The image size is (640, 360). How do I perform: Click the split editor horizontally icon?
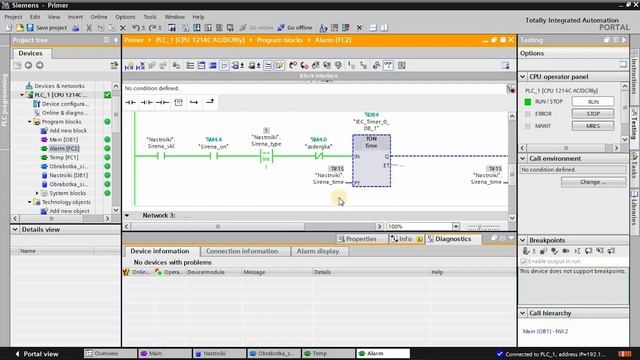tap(373, 28)
